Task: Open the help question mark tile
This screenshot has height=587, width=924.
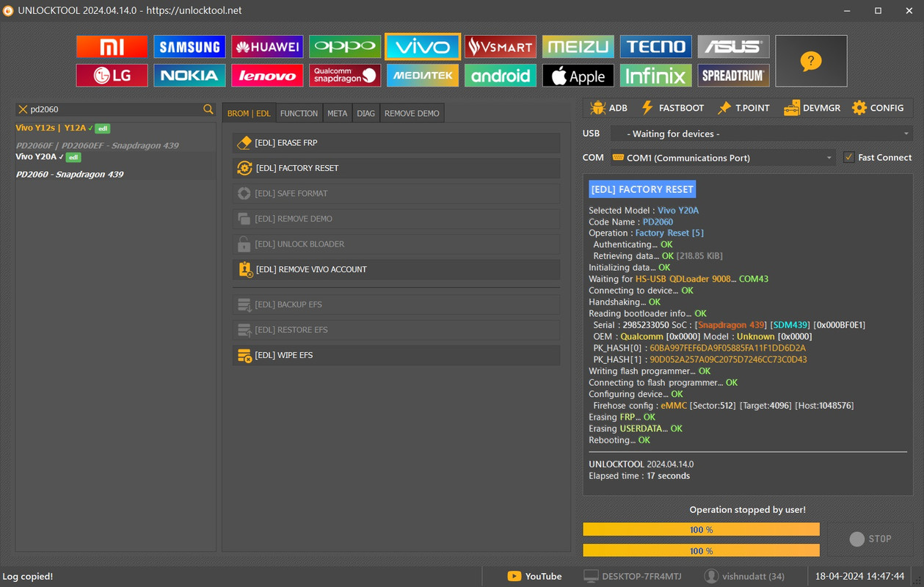Action: (x=811, y=61)
